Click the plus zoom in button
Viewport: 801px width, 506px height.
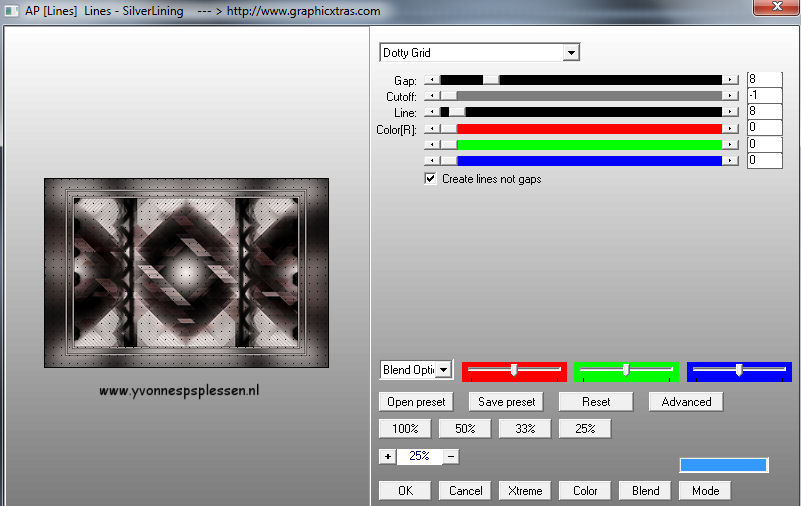click(388, 456)
